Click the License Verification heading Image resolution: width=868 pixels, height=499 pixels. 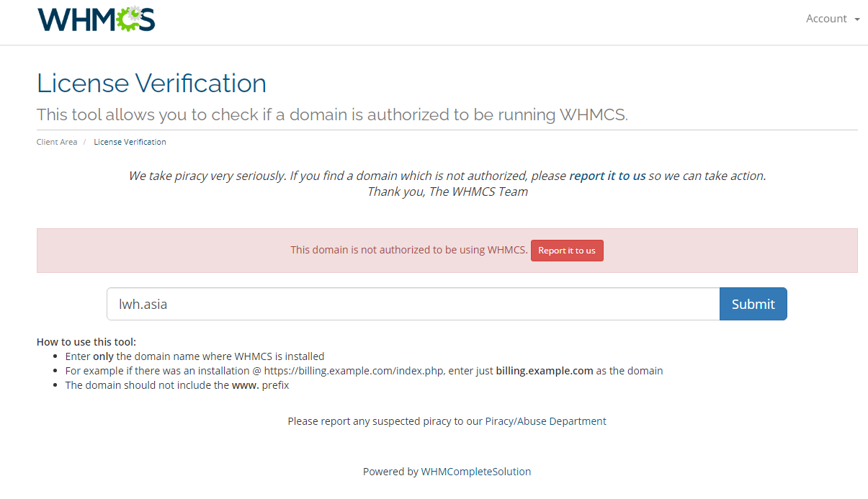pos(151,84)
